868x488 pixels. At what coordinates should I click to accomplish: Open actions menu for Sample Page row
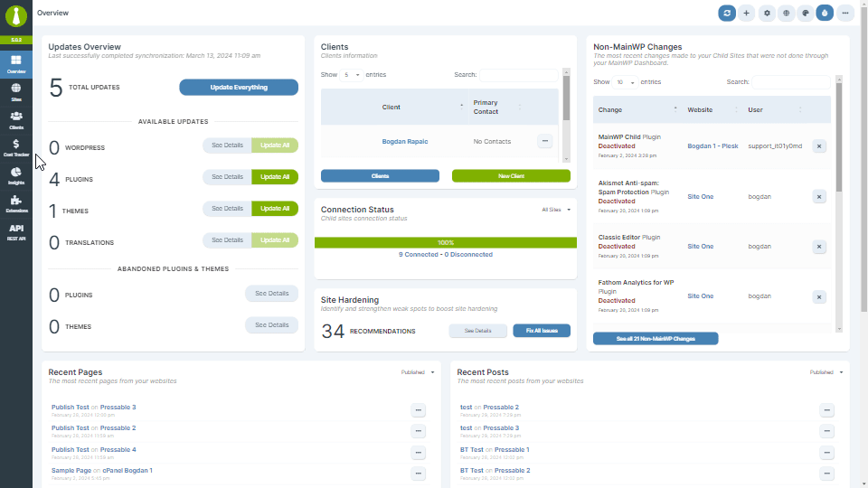[419, 474]
